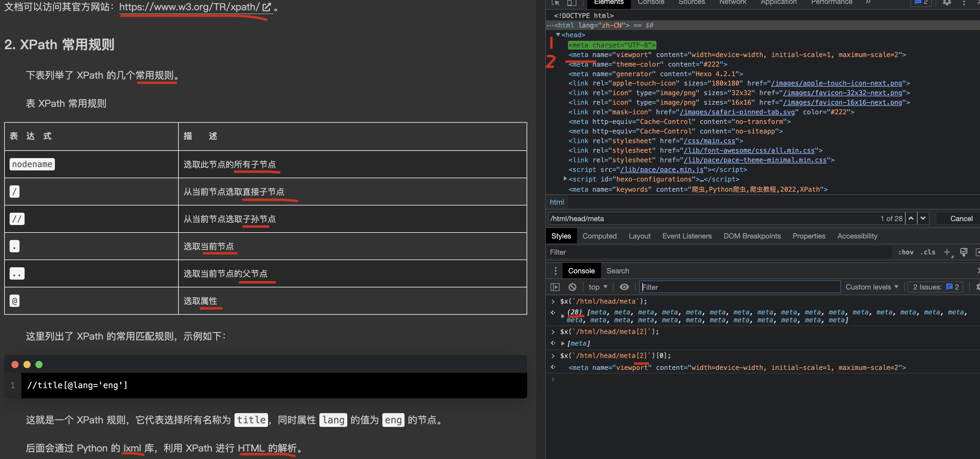Open the Event Listeners tab
The width and height of the screenshot is (980, 459).
click(x=687, y=236)
